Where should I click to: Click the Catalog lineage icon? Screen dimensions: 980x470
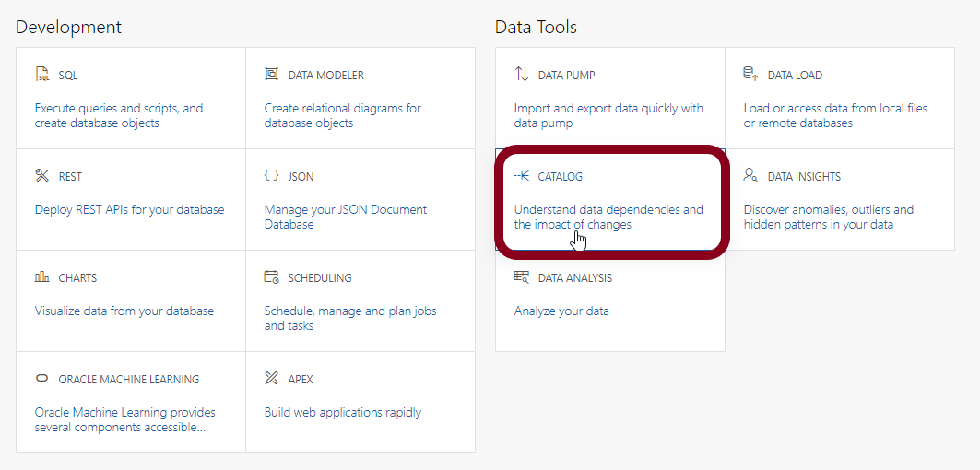tap(521, 176)
